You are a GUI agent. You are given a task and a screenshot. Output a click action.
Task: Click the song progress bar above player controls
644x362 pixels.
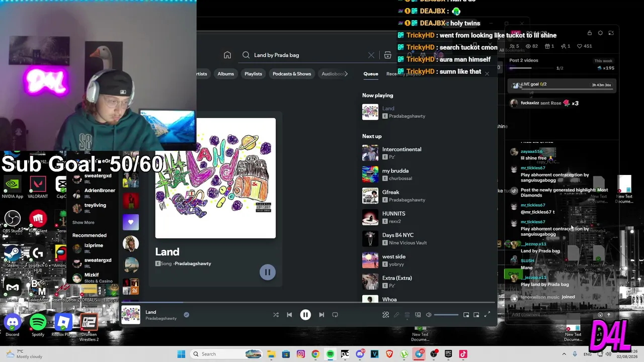[308, 303]
